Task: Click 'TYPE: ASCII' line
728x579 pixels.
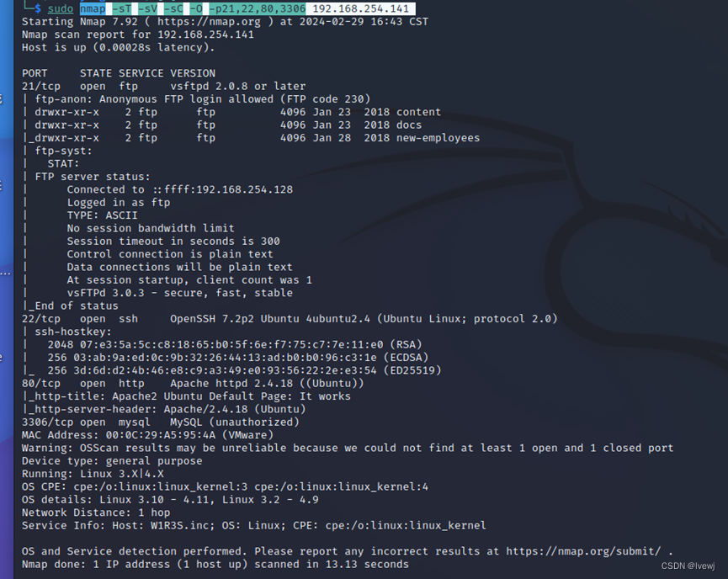Action: tap(102, 216)
